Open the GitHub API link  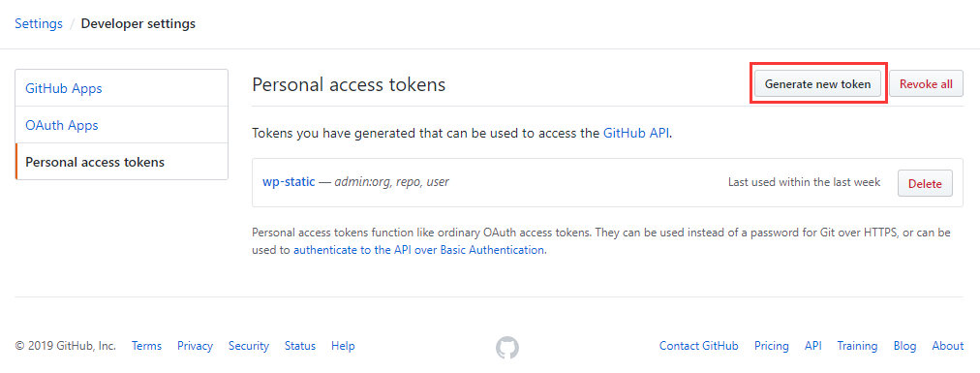tap(636, 133)
